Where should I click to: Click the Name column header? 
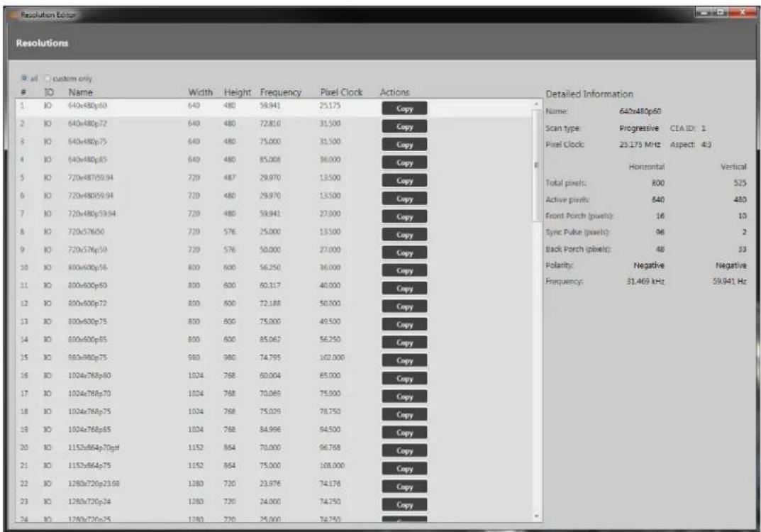pos(80,92)
